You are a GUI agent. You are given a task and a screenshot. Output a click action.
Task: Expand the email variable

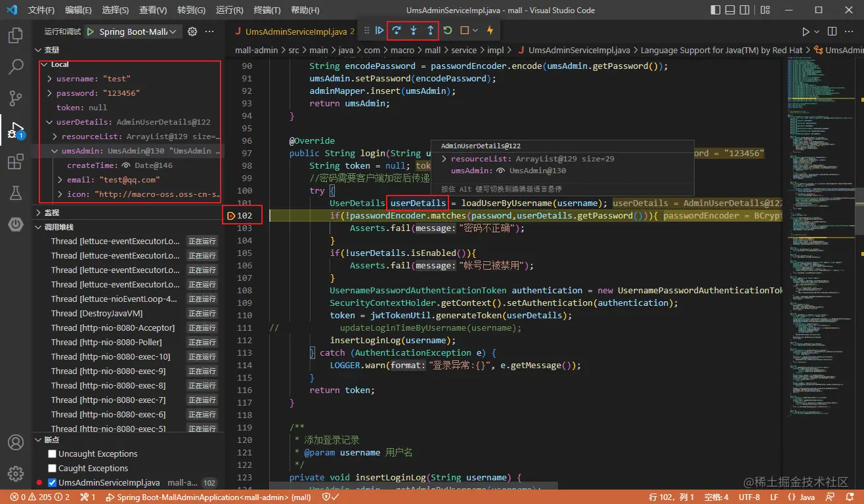[x=60, y=180]
